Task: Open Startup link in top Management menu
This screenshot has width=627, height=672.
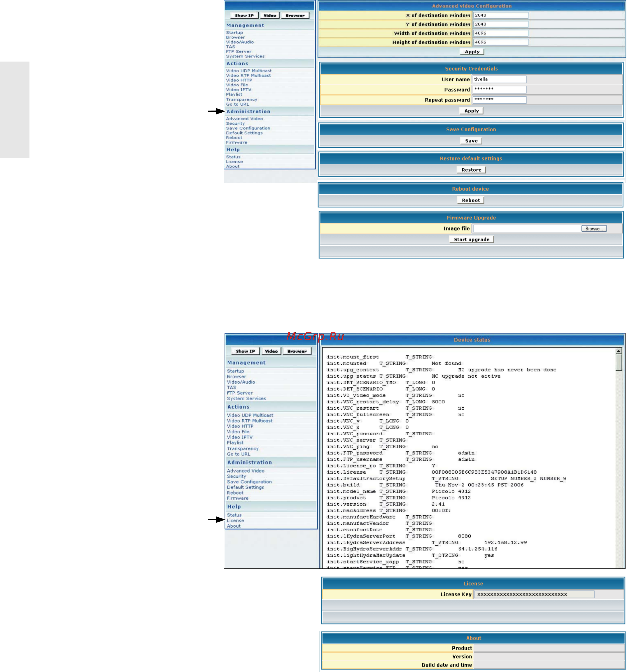Action: [x=234, y=33]
